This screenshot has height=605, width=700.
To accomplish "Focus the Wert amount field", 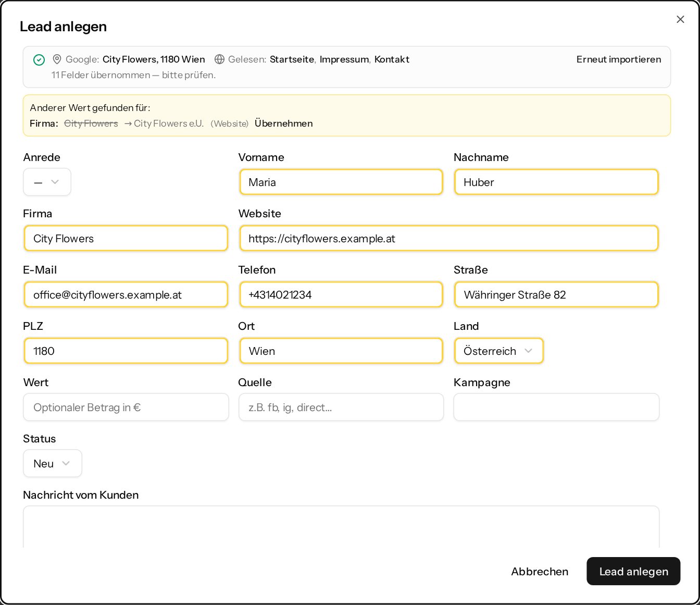I will click(x=126, y=407).
